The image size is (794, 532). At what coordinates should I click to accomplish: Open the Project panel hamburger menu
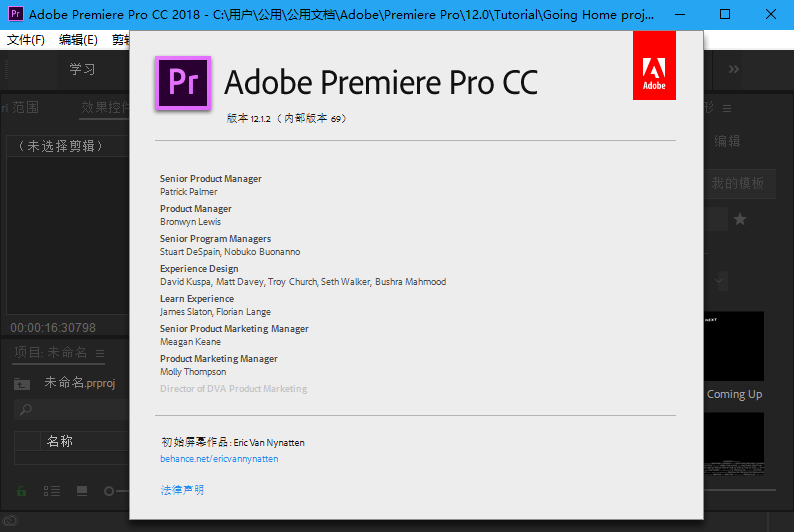click(x=100, y=353)
